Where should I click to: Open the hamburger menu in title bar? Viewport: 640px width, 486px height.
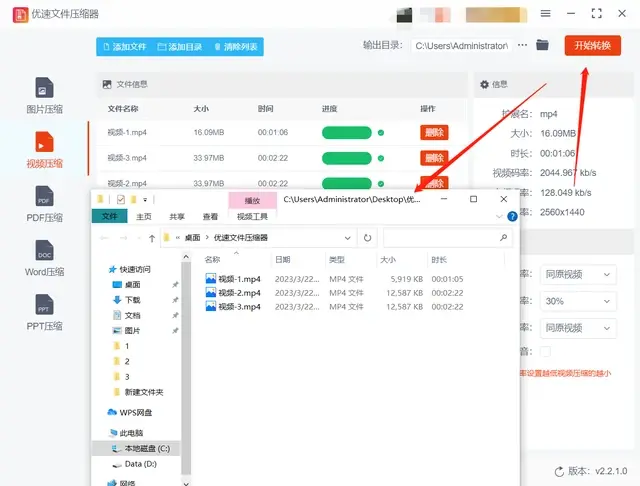pyautogui.click(x=545, y=13)
